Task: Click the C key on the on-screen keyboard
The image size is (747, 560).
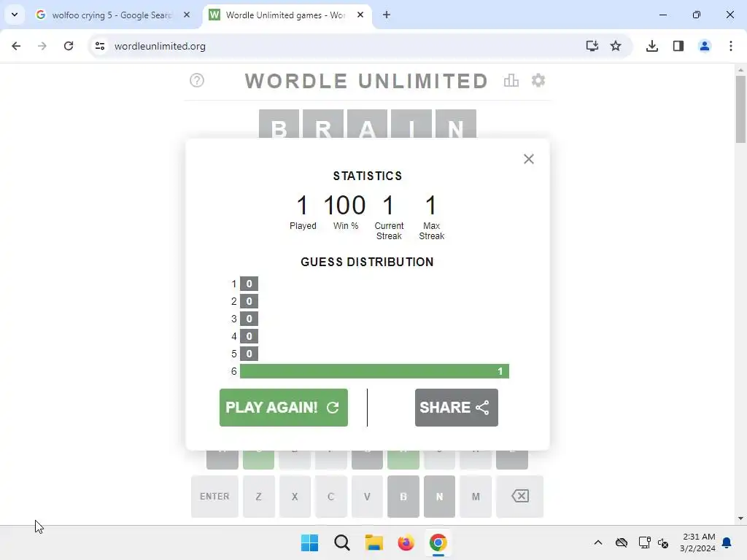Action: click(x=331, y=496)
